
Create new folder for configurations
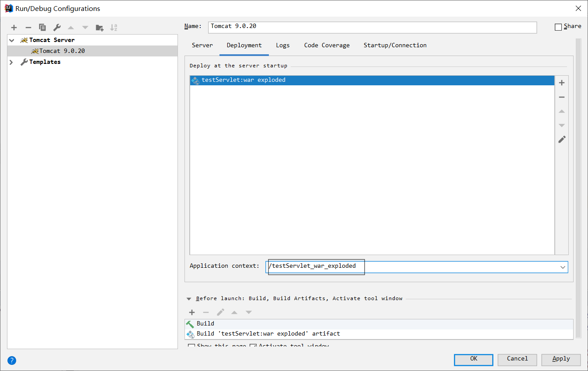click(100, 28)
